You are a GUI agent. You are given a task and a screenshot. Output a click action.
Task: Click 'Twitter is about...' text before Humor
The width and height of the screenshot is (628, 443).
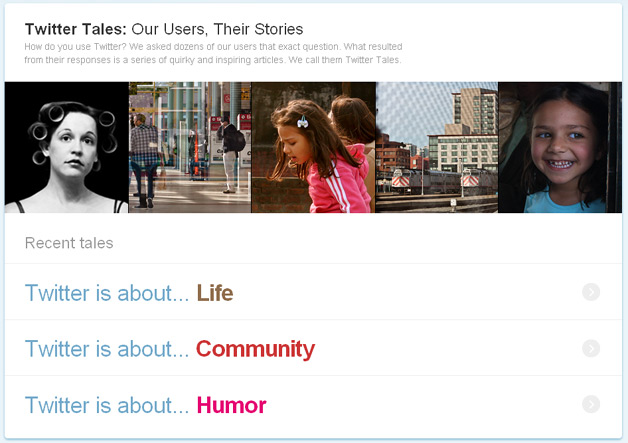(x=107, y=405)
